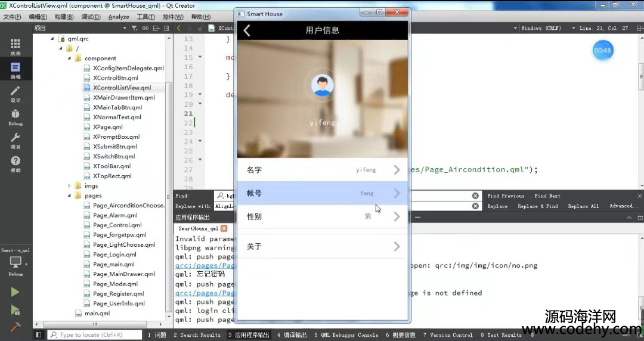Toggle synchronize with editor link icon
The height and width of the screenshot is (341, 644).
[145, 28]
